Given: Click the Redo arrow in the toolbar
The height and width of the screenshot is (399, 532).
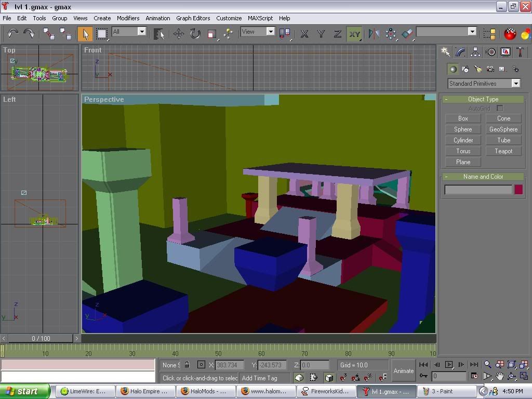Looking at the screenshot, I should tap(29, 34).
